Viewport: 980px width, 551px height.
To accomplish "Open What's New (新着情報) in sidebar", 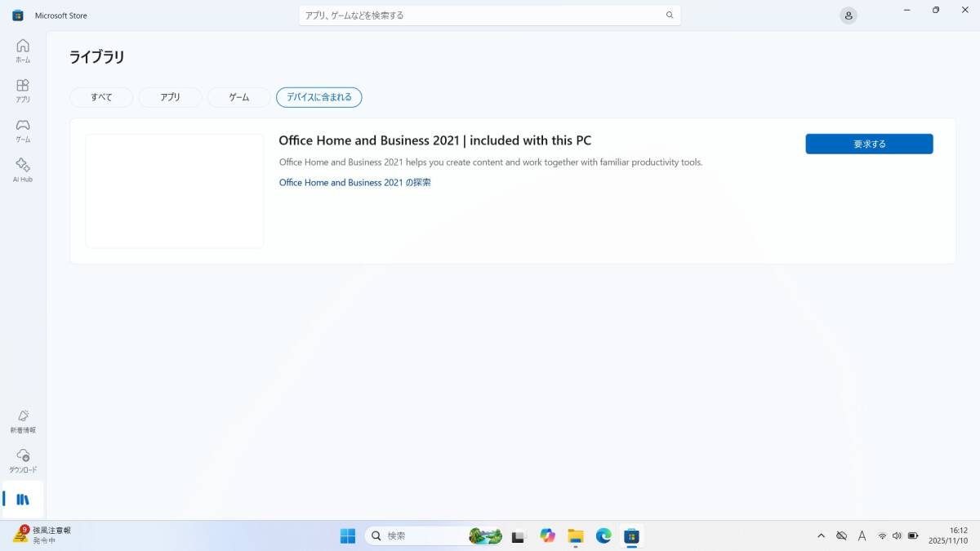I will [x=23, y=421].
